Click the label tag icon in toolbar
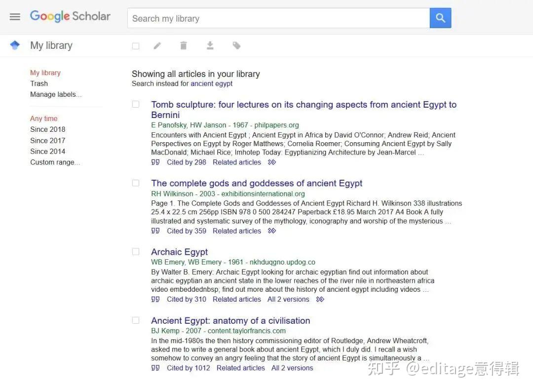Viewport: 533px width, 392px height. click(237, 46)
